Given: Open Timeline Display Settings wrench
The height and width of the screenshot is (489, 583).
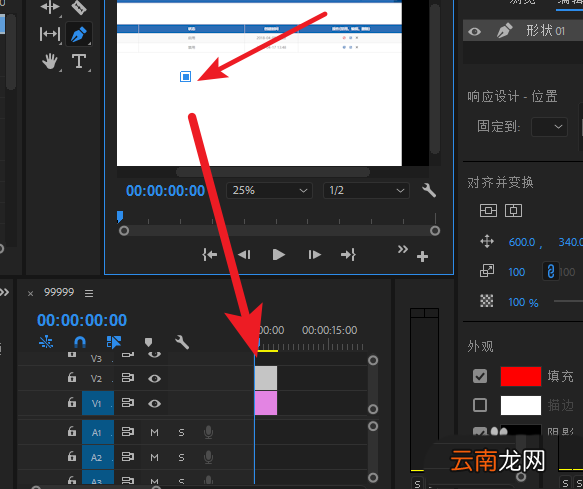Looking at the screenshot, I should click(182, 342).
